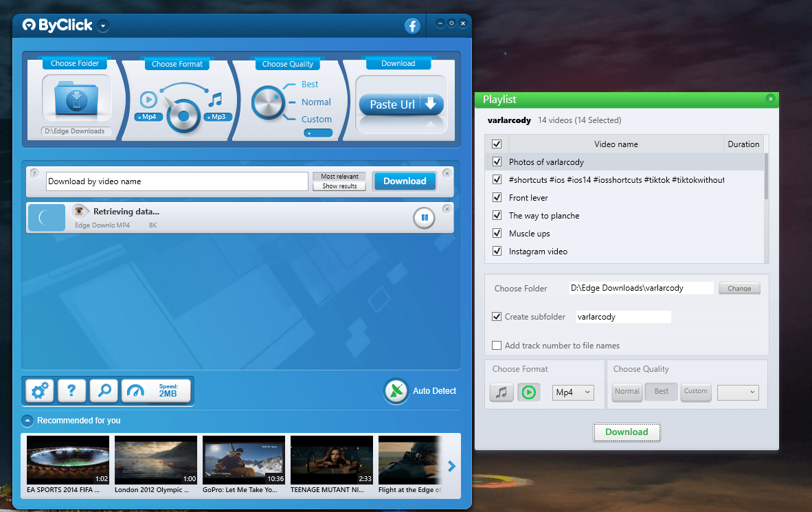Click the question mark help icon
This screenshot has height=512, width=812.
coord(71,391)
